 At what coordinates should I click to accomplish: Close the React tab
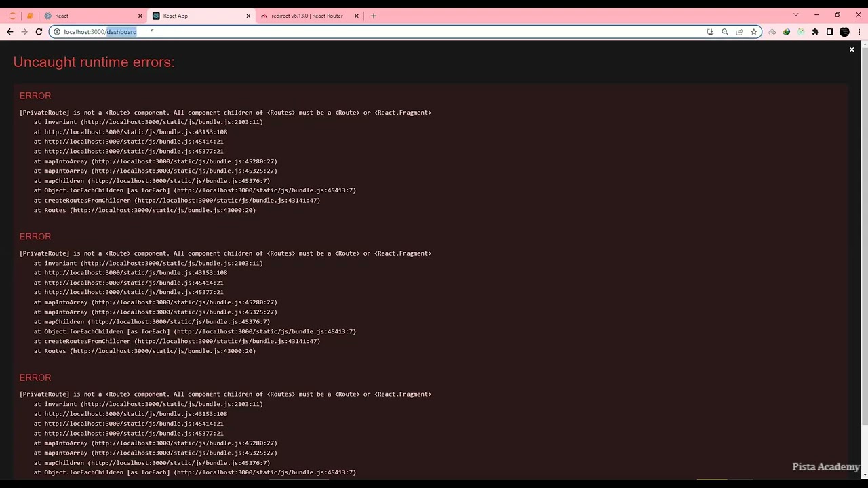tap(140, 16)
